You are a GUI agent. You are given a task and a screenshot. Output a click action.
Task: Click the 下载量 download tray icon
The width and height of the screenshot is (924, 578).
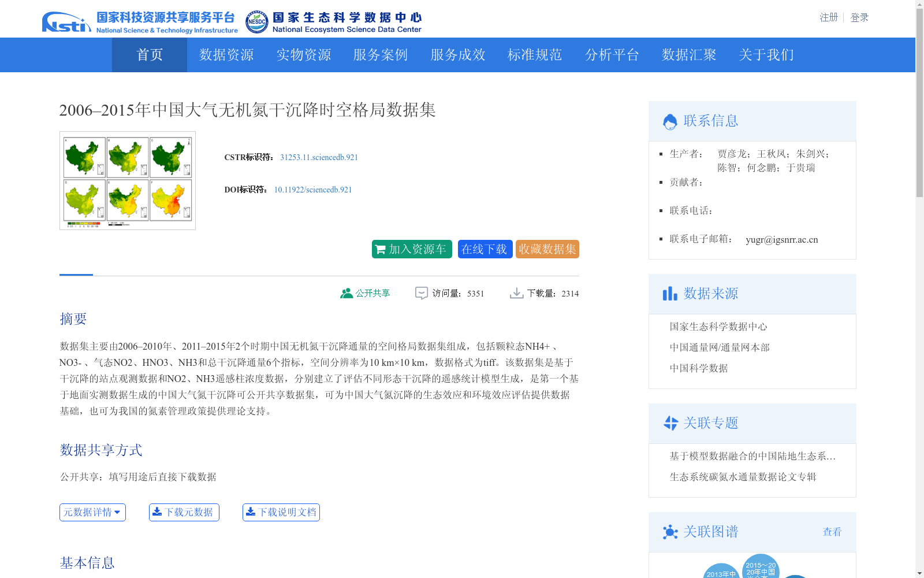pyautogui.click(x=516, y=293)
